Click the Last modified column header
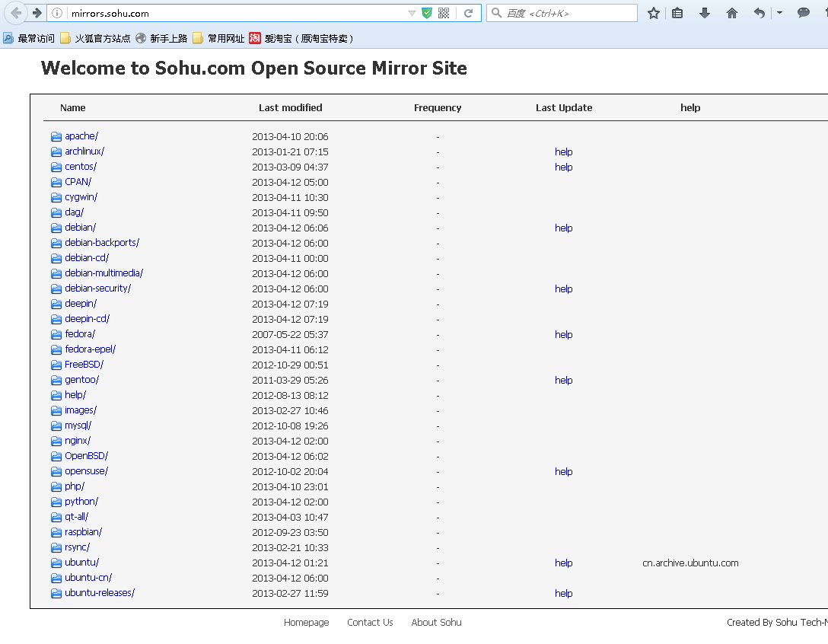This screenshot has width=828, height=644. click(x=291, y=108)
